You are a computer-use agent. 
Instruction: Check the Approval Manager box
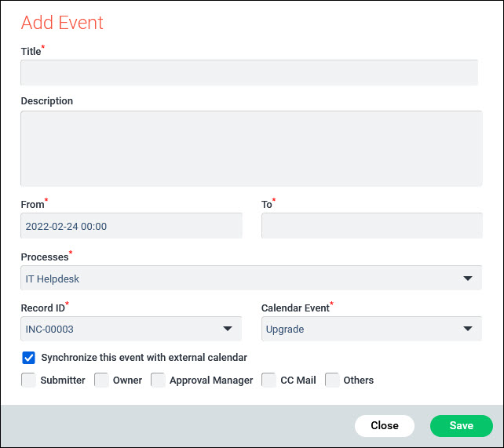[158, 381]
